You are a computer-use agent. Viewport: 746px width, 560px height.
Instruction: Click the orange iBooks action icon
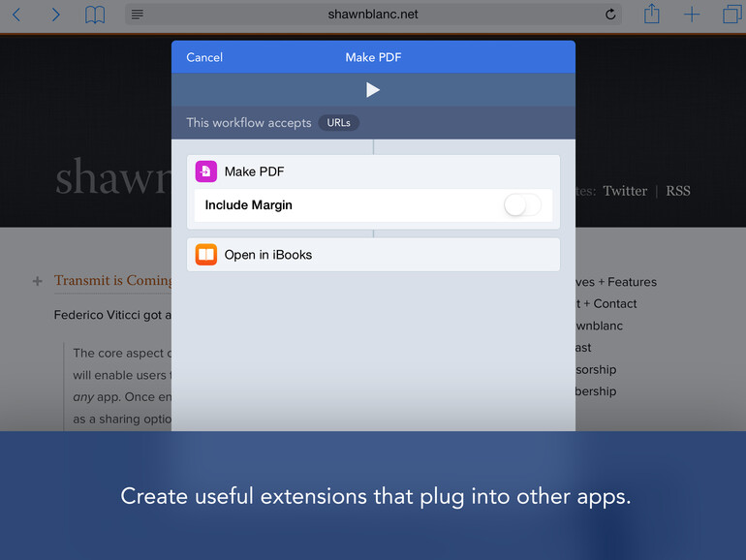(206, 255)
